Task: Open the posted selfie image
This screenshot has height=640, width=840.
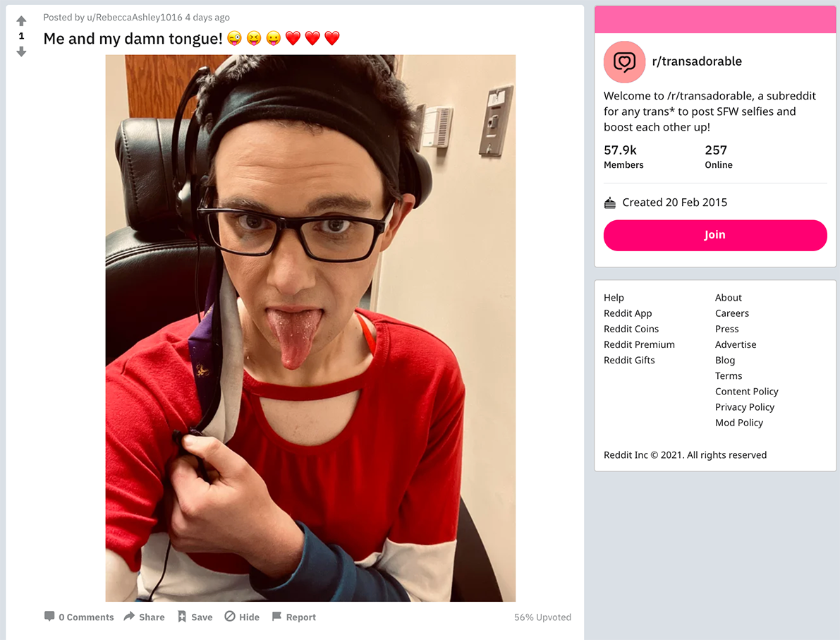Action: point(310,328)
